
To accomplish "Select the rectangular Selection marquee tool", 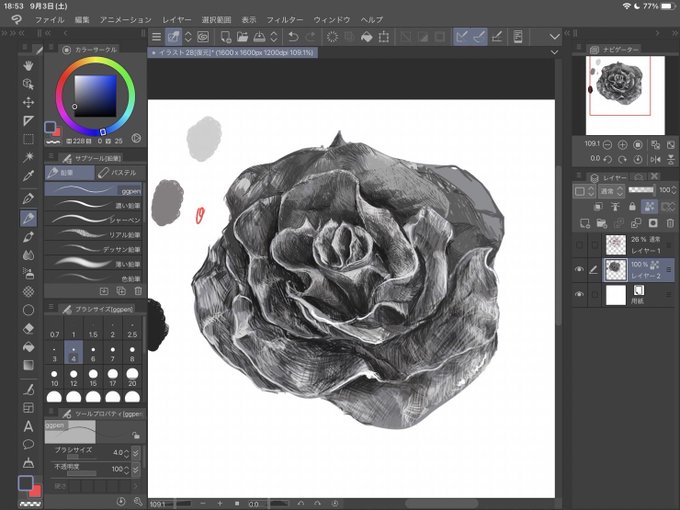I will 28,139.
